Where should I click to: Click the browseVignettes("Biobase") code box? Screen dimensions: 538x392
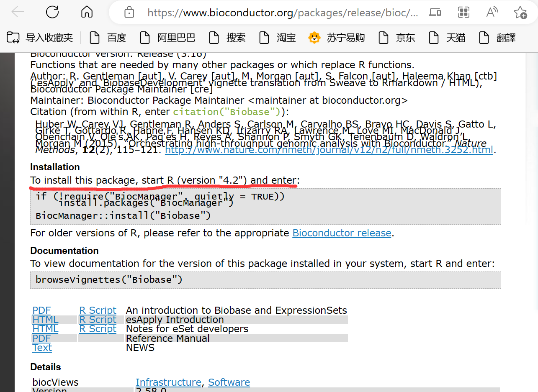[x=265, y=280]
